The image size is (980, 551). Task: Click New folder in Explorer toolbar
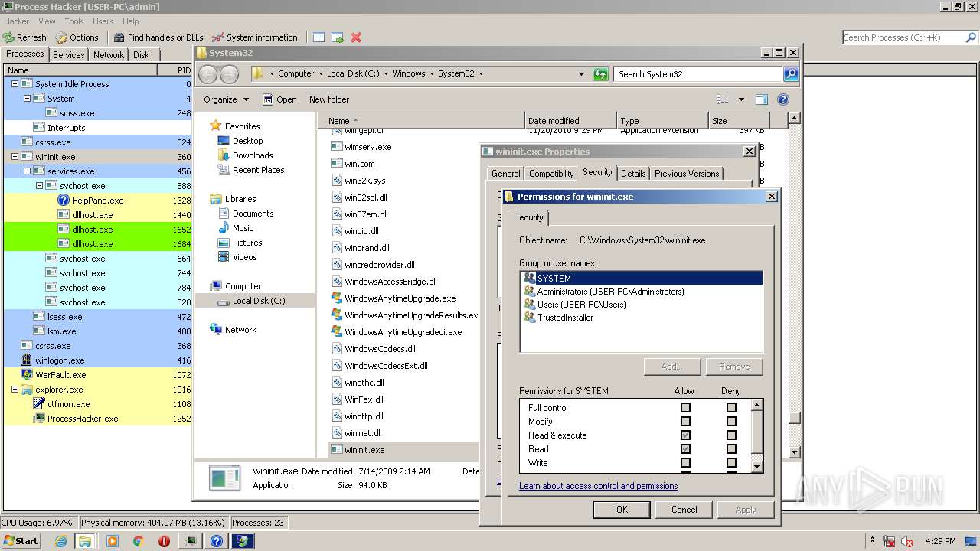(x=329, y=99)
